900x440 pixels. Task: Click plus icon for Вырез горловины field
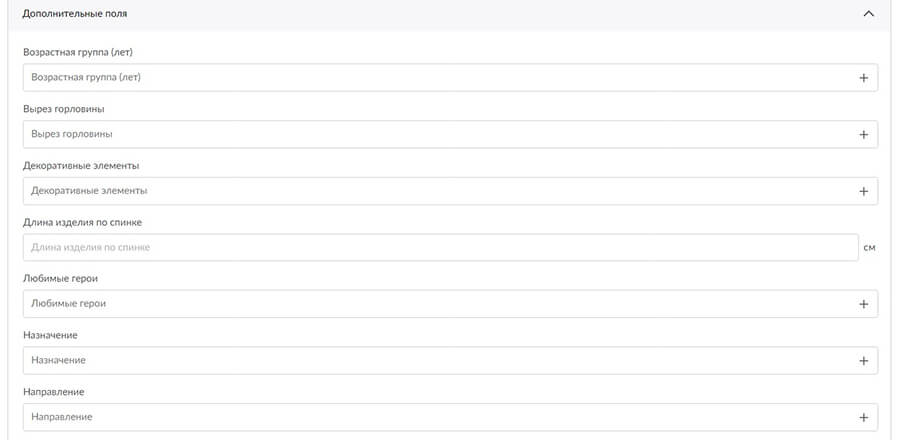coord(863,134)
